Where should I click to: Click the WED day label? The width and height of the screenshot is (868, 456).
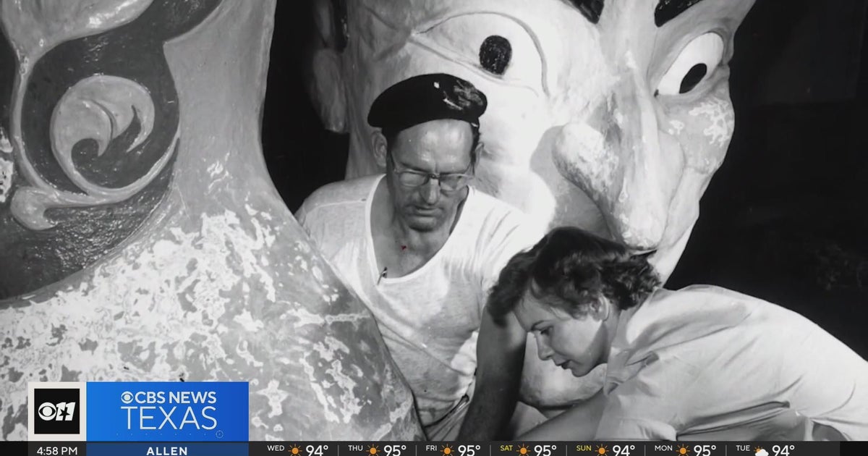276,449
